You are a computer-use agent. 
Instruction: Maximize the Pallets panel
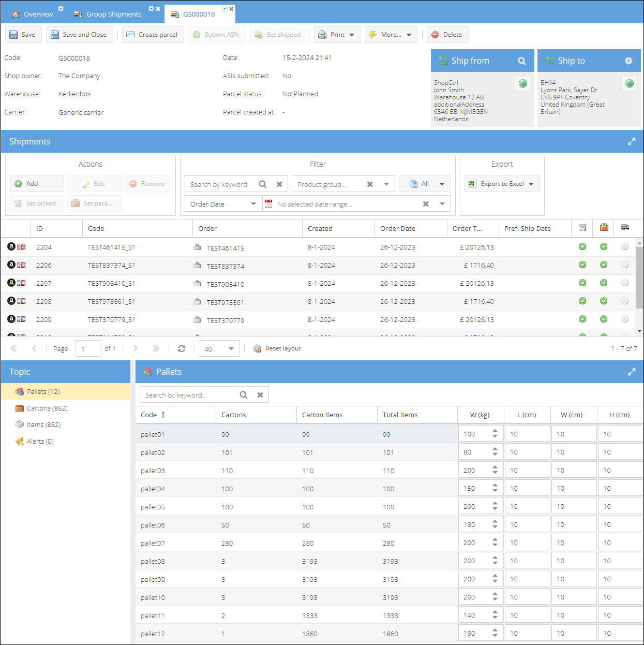pos(632,372)
